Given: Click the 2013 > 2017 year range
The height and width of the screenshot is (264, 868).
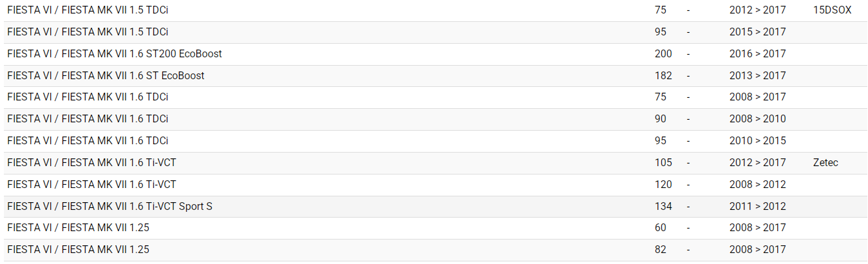Looking at the screenshot, I should click(x=757, y=76).
